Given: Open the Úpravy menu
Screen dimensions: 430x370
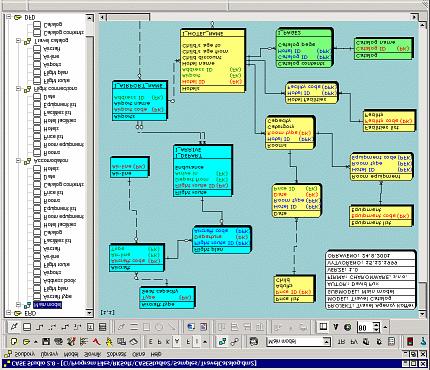Looking at the screenshot, I should 48,354.
